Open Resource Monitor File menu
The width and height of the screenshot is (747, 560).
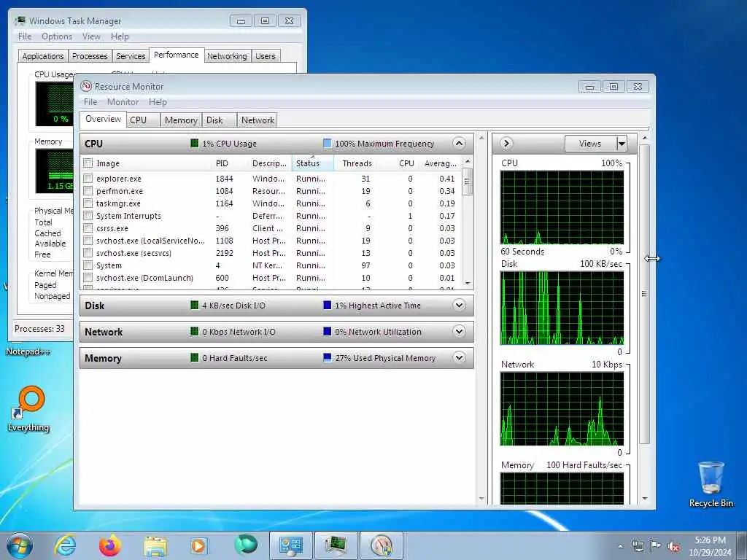coord(90,102)
